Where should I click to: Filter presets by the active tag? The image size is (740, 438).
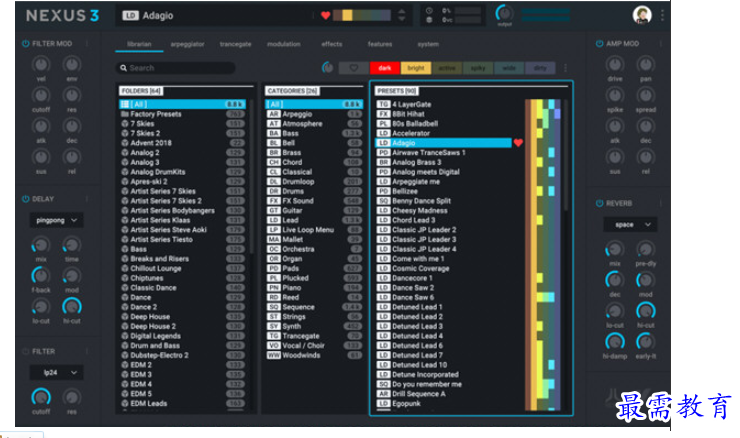coord(446,68)
